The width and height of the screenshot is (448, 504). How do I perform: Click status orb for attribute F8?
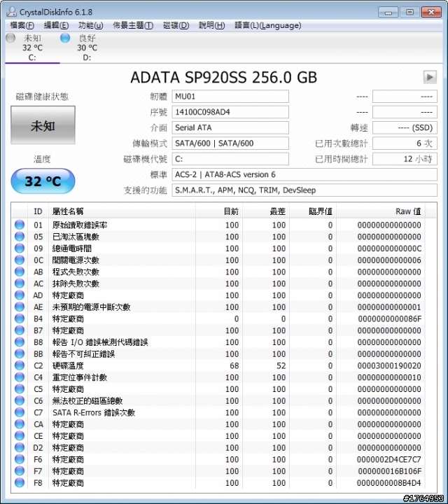pyautogui.click(x=20, y=483)
